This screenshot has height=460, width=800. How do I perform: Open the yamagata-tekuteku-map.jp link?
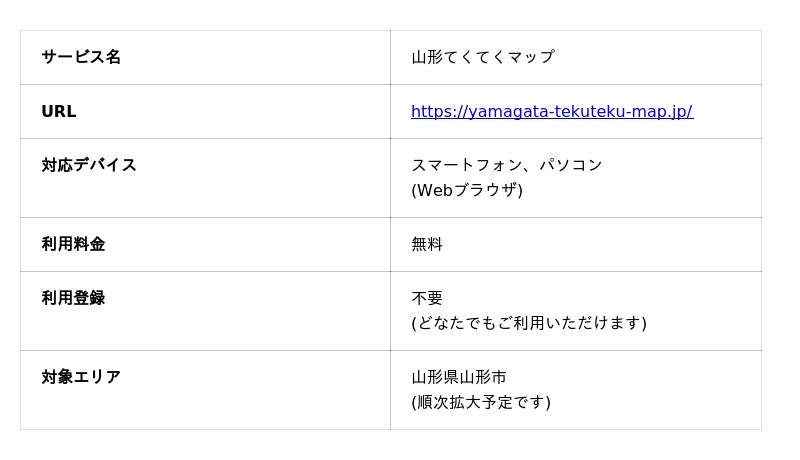(x=551, y=112)
